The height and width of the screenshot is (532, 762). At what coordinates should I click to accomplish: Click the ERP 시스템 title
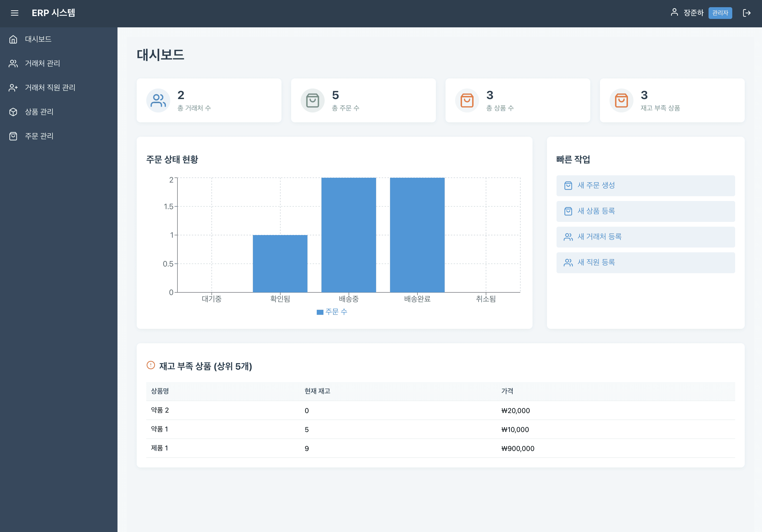[x=53, y=13]
